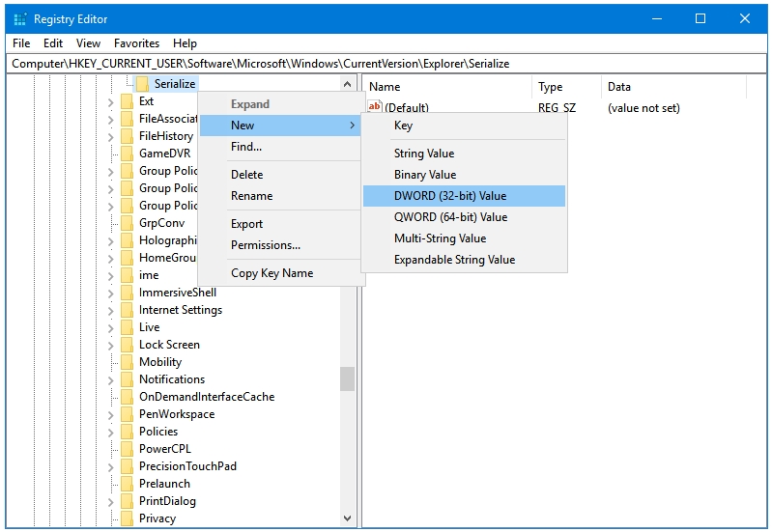Click the (Default) string value icon
772x532 pixels.
(375, 107)
